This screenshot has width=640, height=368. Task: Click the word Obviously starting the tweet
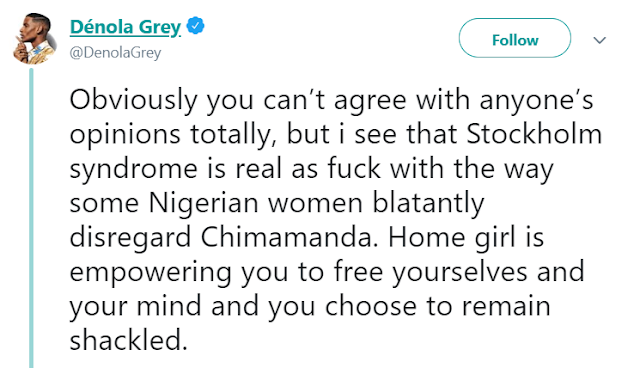pyautogui.click(x=133, y=101)
